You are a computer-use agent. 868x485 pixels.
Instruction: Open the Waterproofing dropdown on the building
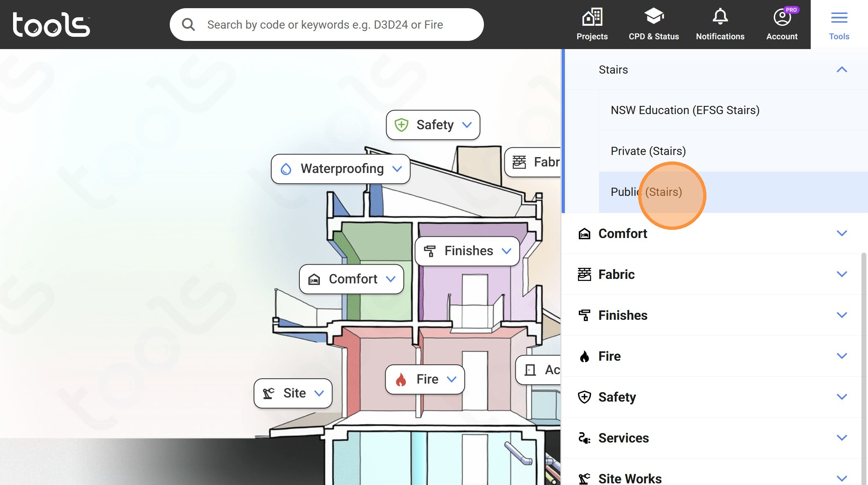click(341, 169)
